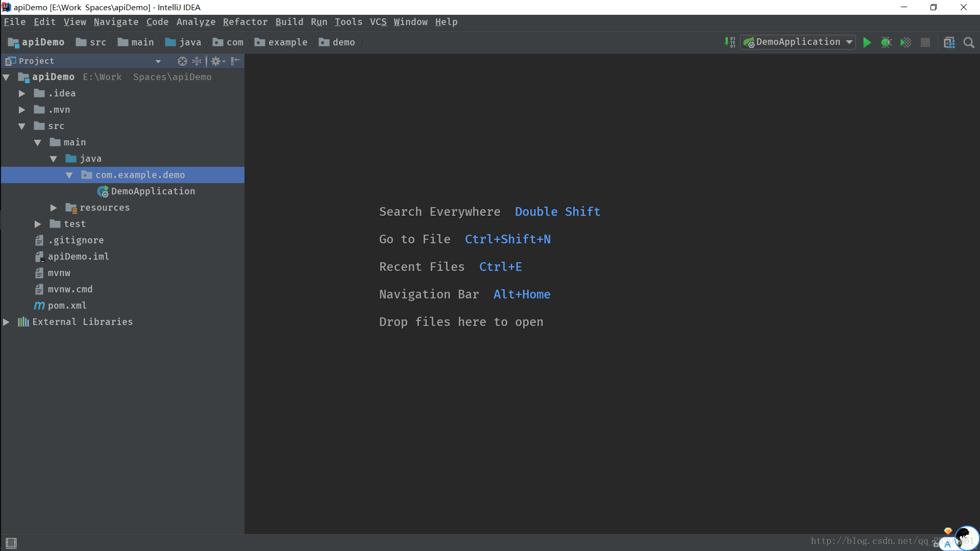Open Search Everywhere magnifier icon
The image size is (980, 551).
coord(969,42)
